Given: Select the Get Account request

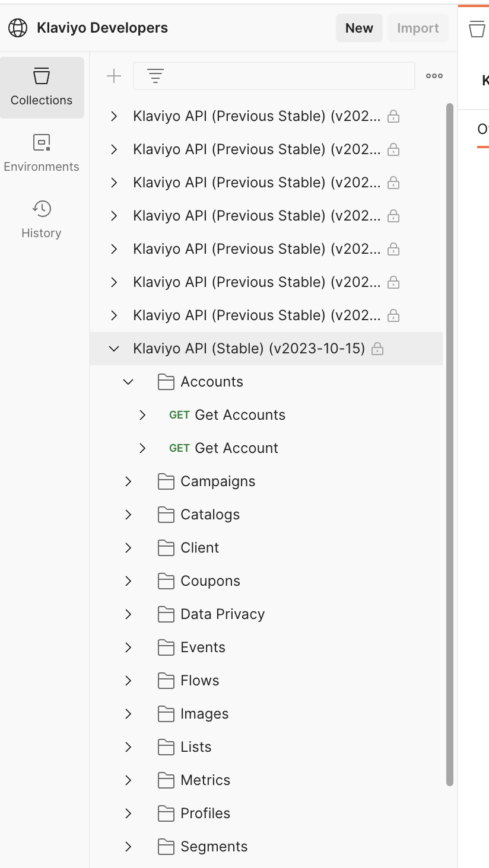Looking at the screenshot, I should click(236, 448).
